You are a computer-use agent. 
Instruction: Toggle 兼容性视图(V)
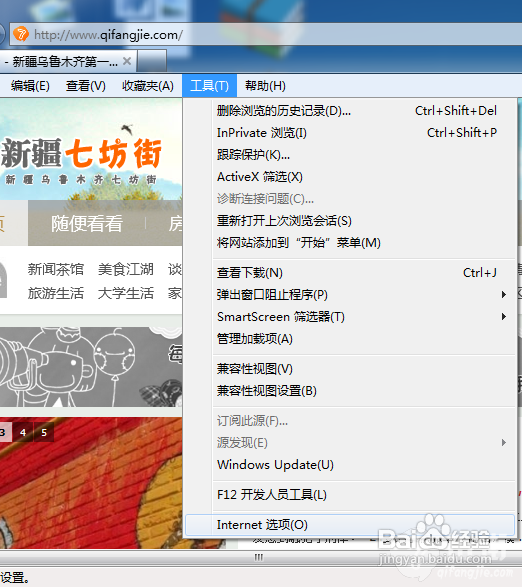[x=350, y=369]
